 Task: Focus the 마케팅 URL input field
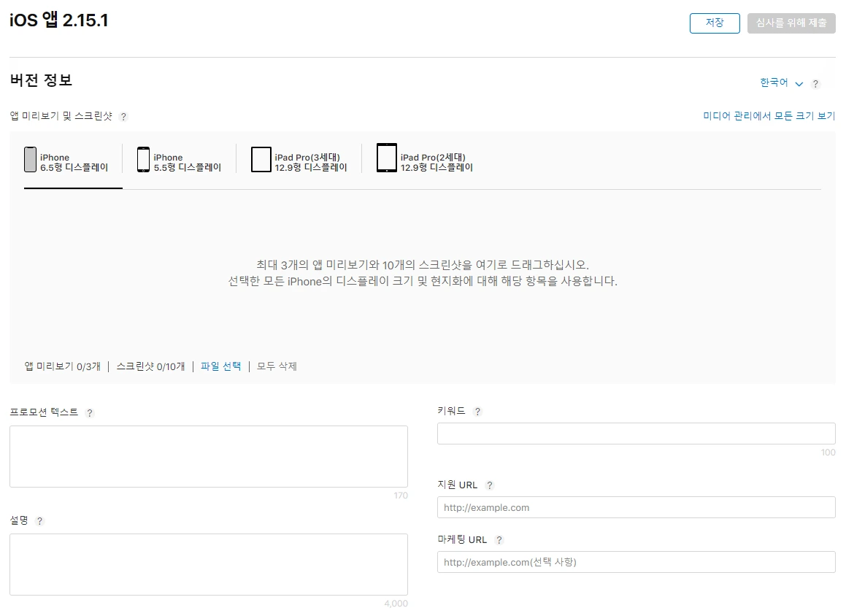[636, 562]
